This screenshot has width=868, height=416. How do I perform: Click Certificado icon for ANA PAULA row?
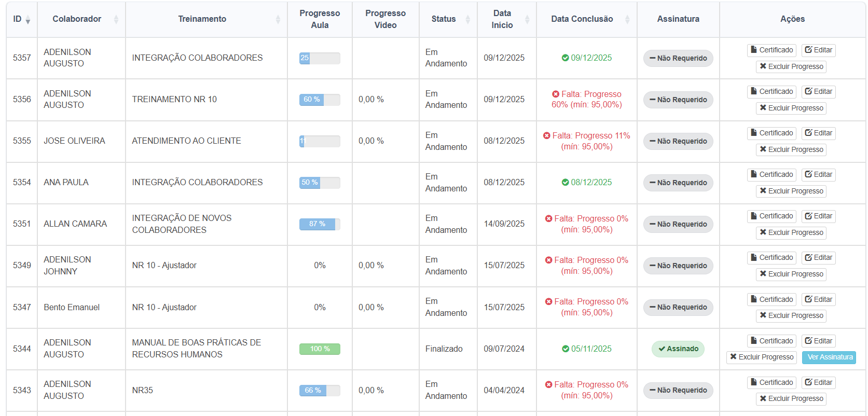pos(772,175)
